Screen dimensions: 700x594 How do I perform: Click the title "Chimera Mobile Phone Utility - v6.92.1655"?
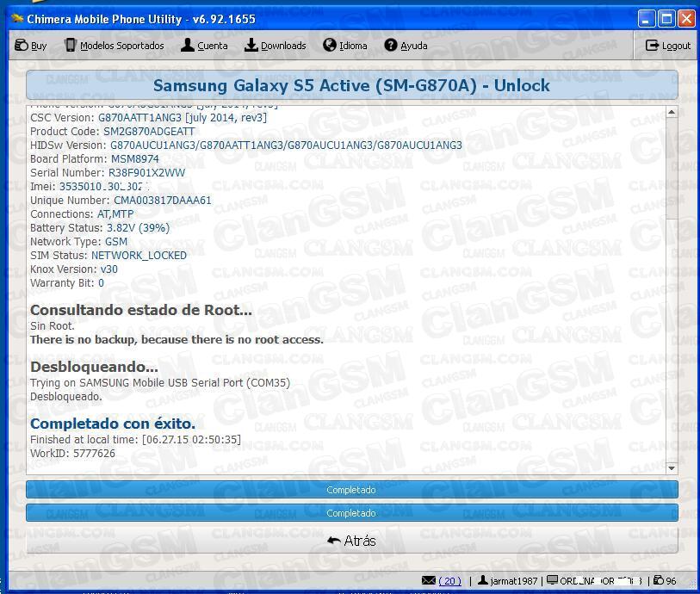coord(141,19)
